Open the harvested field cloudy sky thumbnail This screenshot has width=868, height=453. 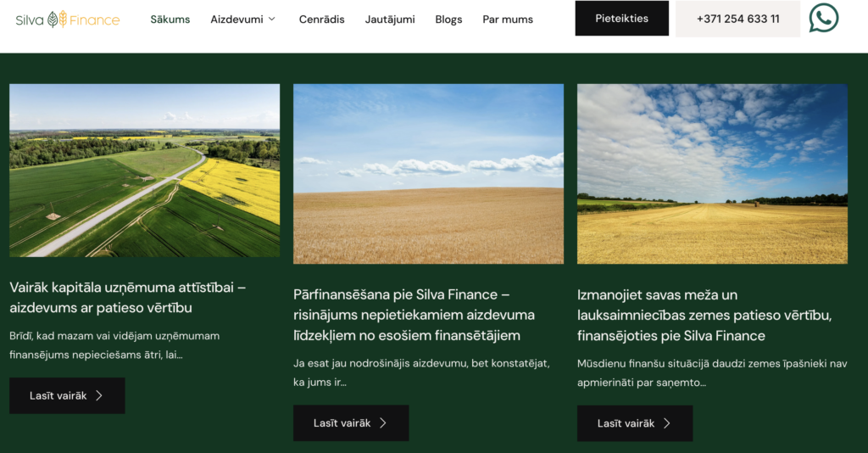pos(712,173)
